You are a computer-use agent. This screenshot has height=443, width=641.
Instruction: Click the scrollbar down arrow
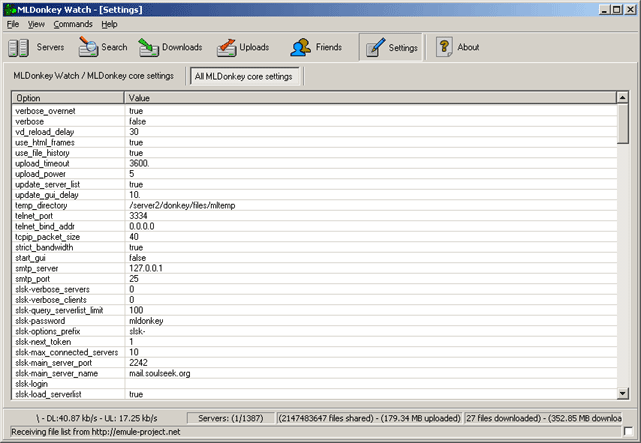(x=623, y=394)
